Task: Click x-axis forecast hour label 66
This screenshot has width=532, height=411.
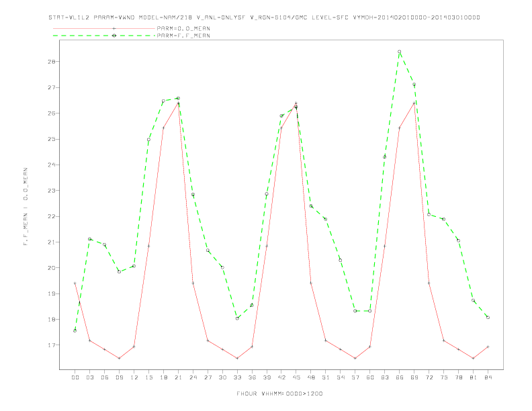Action: point(400,377)
